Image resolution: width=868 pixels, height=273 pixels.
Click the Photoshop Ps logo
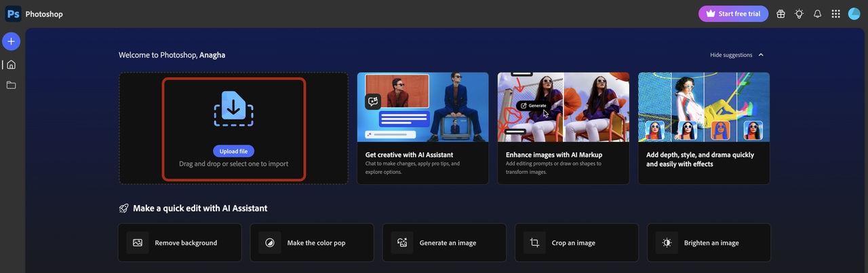[13, 14]
